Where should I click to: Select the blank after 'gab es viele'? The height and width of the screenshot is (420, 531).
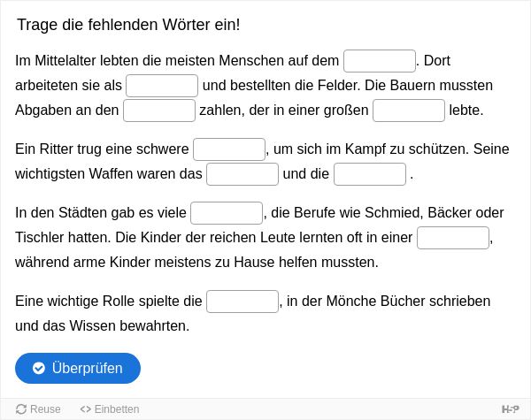coord(227,213)
